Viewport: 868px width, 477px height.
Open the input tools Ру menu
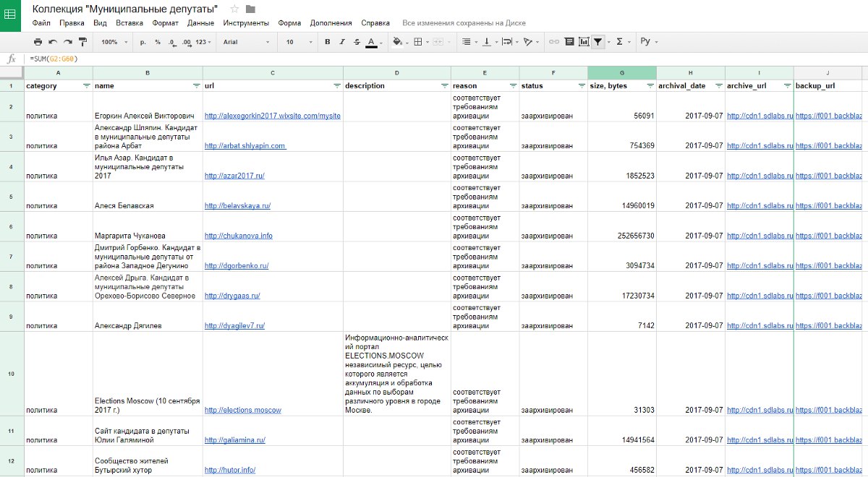tap(649, 42)
